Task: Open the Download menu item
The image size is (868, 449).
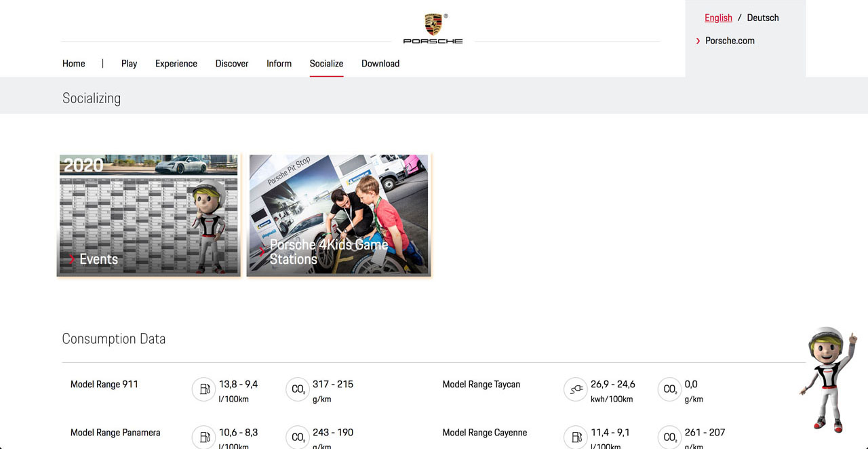Action: click(380, 64)
